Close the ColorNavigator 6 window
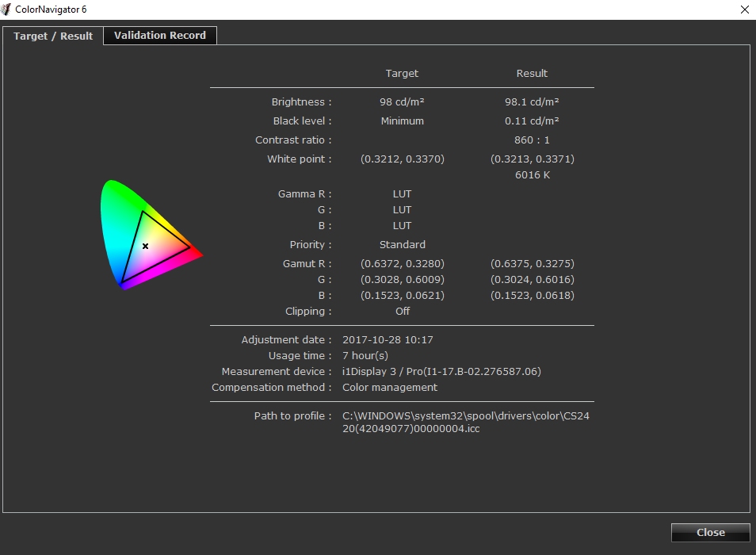 click(x=744, y=10)
